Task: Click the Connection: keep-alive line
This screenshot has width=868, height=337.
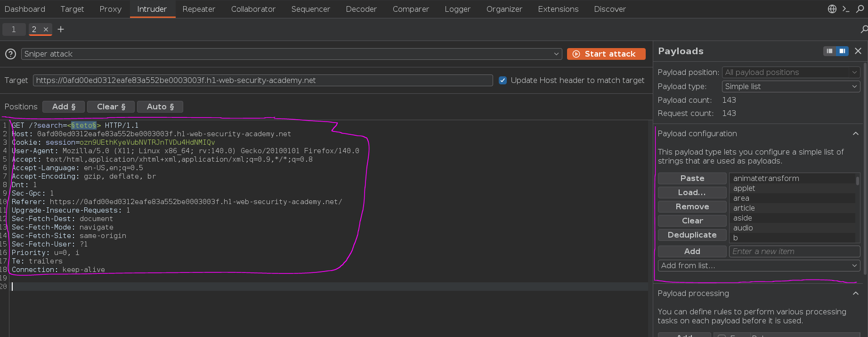Action: point(58,270)
